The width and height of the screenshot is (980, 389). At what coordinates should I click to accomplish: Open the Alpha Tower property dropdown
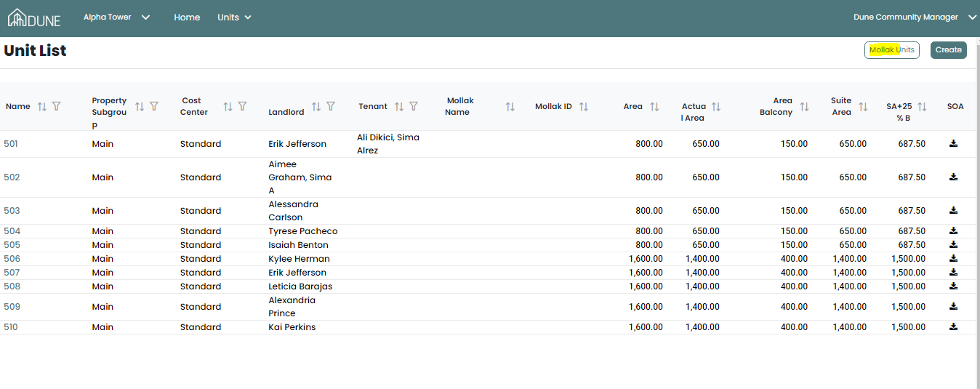116,17
